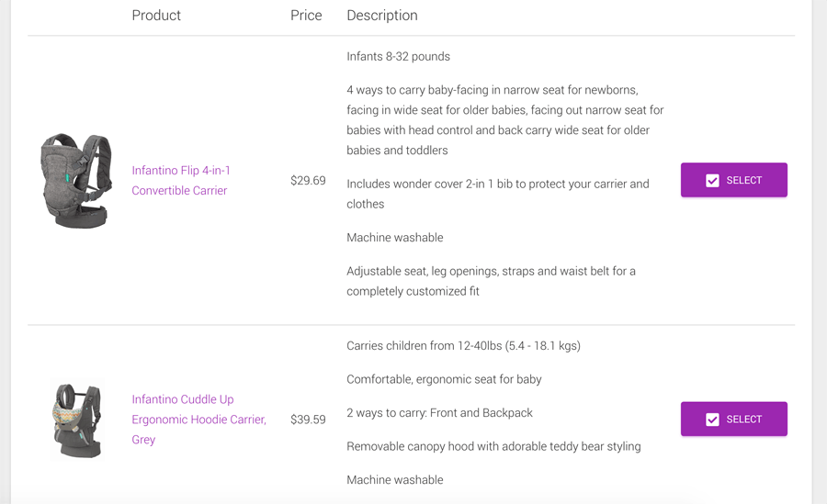Click the Price column header
The width and height of the screenshot is (827, 504).
pos(306,16)
